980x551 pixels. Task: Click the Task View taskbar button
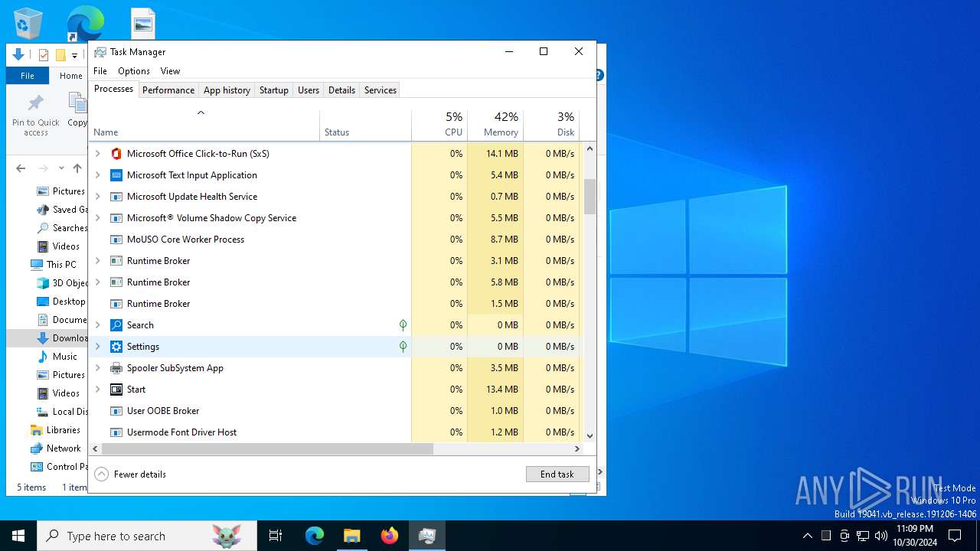(276, 536)
